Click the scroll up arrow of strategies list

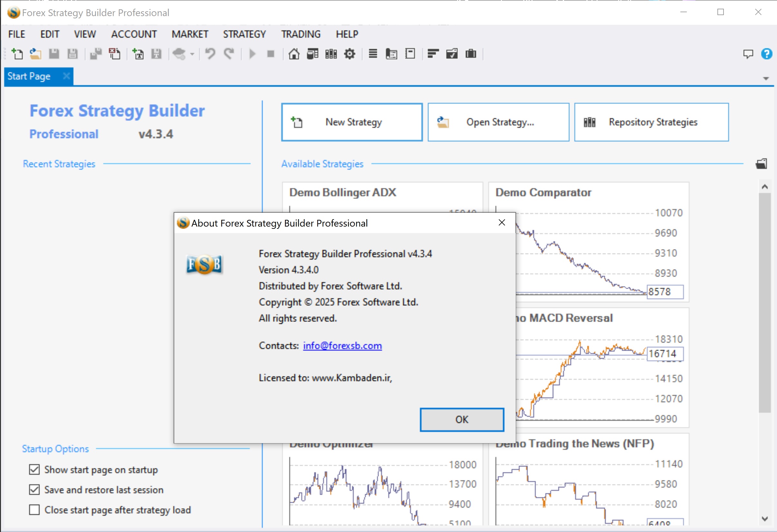(765, 186)
